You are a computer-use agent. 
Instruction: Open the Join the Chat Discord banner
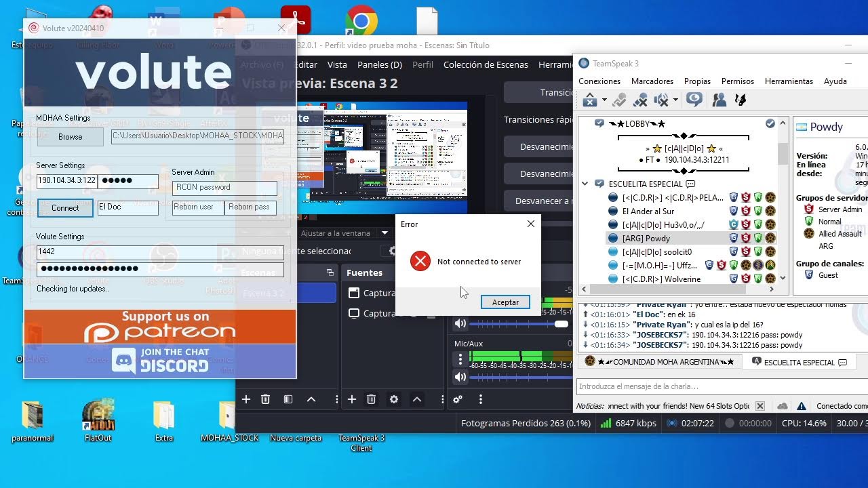point(160,361)
